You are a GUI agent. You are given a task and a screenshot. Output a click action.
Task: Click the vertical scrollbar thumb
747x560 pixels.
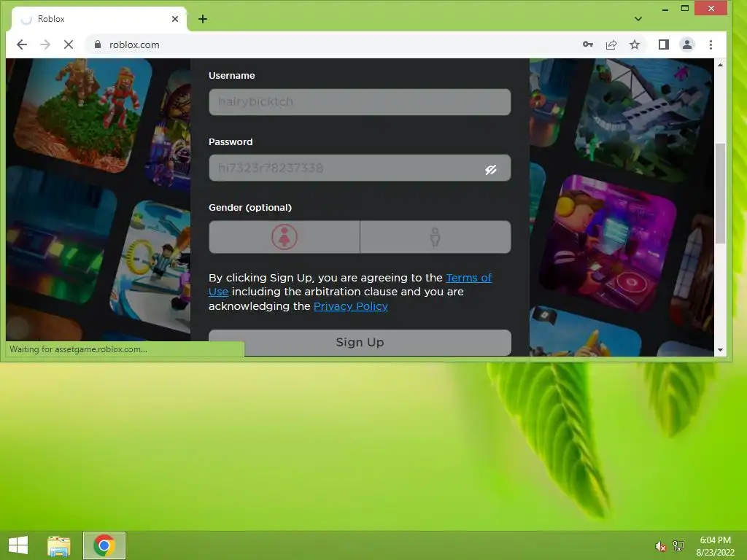[x=720, y=192]
